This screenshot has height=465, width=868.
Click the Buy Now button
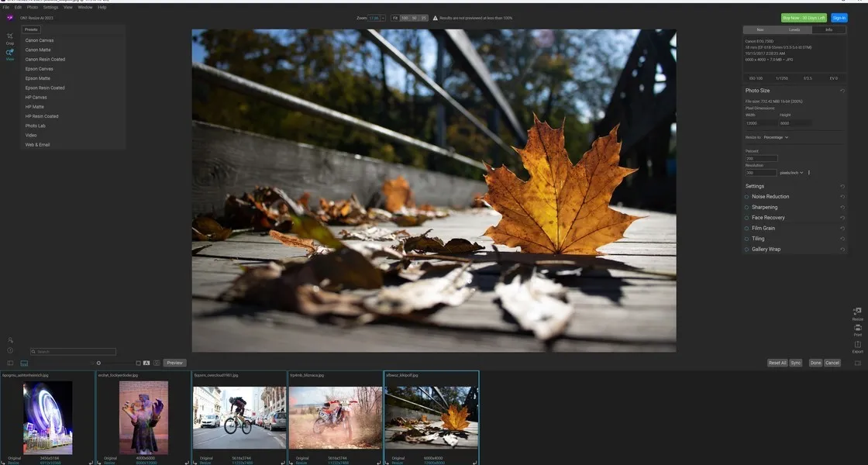click(804, 18)
